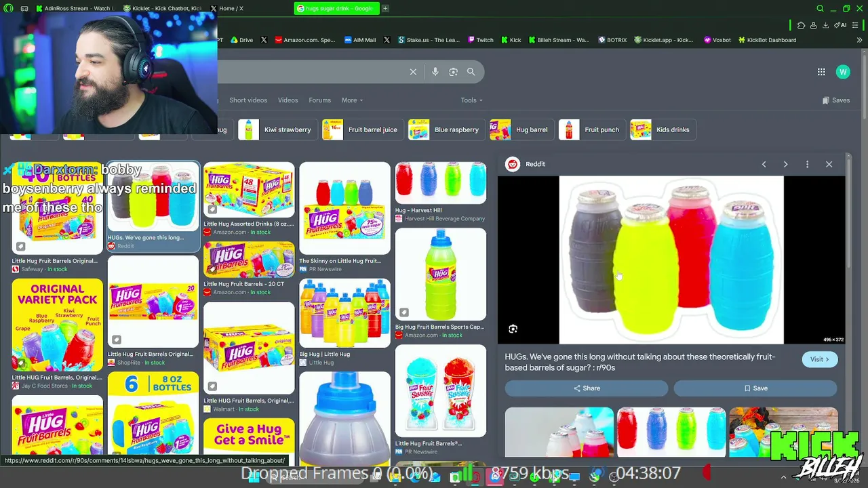
Task: Open the Google account avatar 'W'
Action: 843,72
